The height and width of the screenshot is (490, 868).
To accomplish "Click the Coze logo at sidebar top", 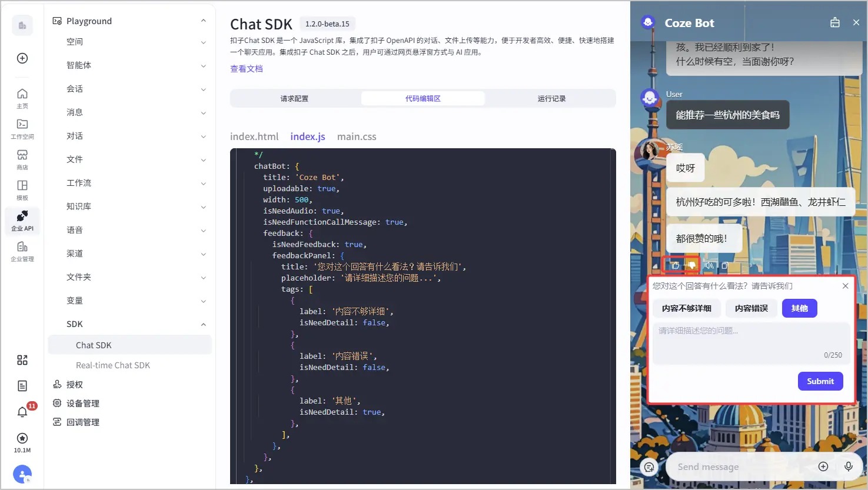I will click(x=22, y=25).
